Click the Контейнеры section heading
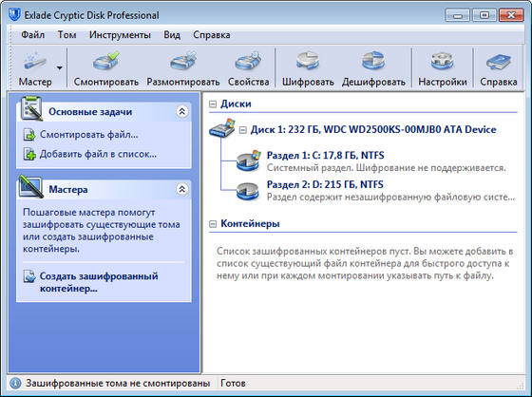This screenshot has width=532, height=397. pos(250,224)
